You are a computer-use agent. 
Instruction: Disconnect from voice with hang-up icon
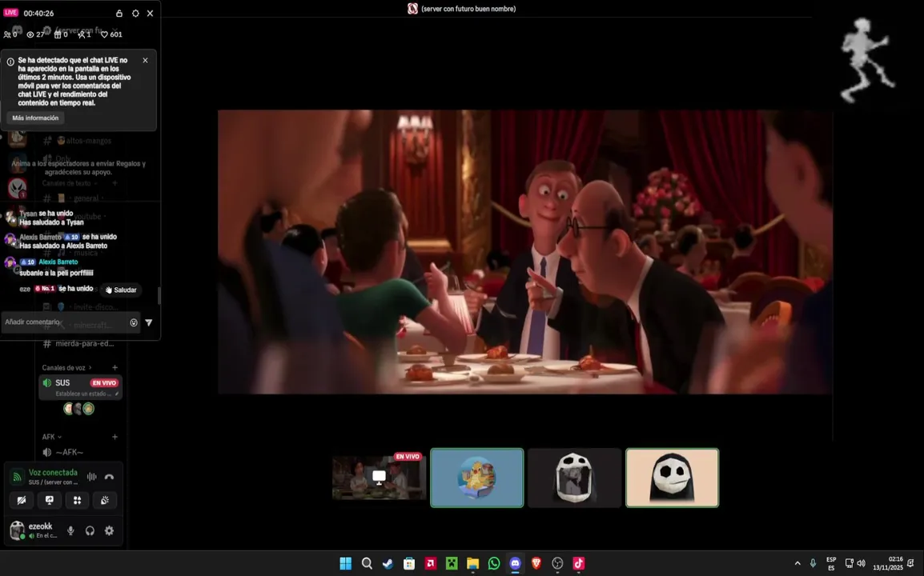[x=109, y=477]
